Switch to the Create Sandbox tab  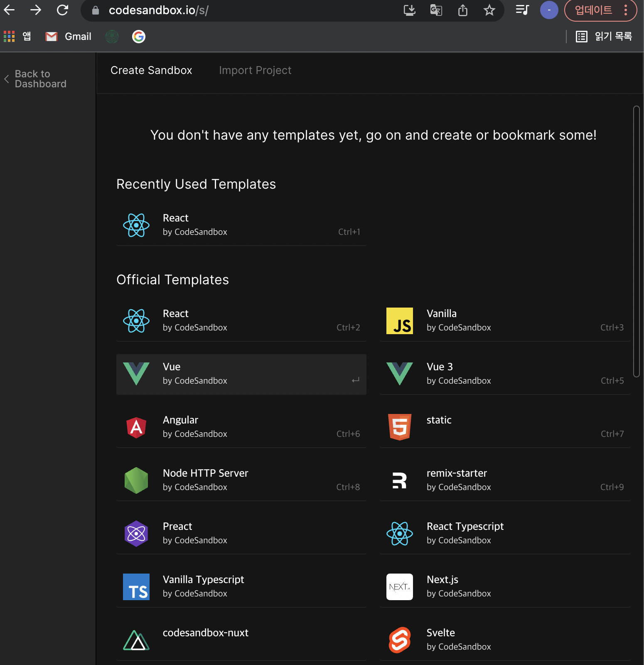point(151,70)
